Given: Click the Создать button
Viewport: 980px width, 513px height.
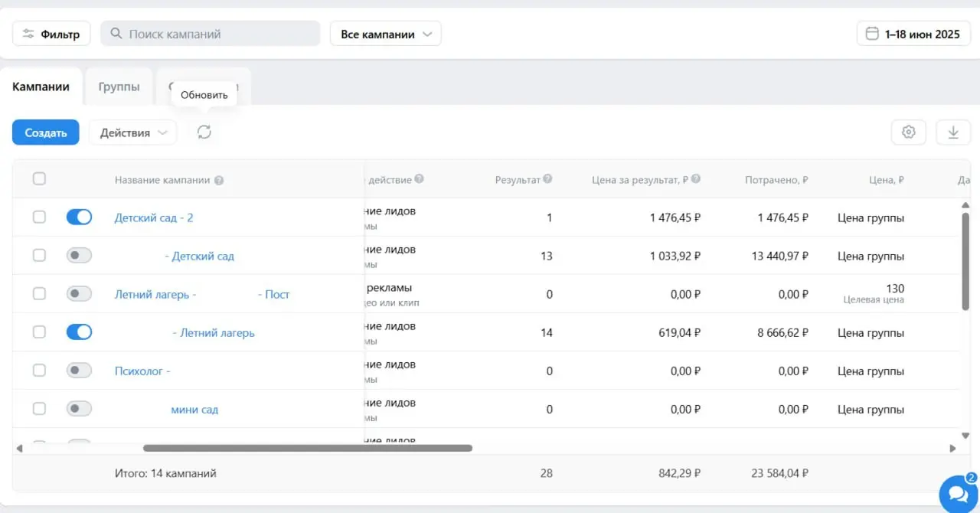Looking at the screenshot, I should [x=46, y=132].
